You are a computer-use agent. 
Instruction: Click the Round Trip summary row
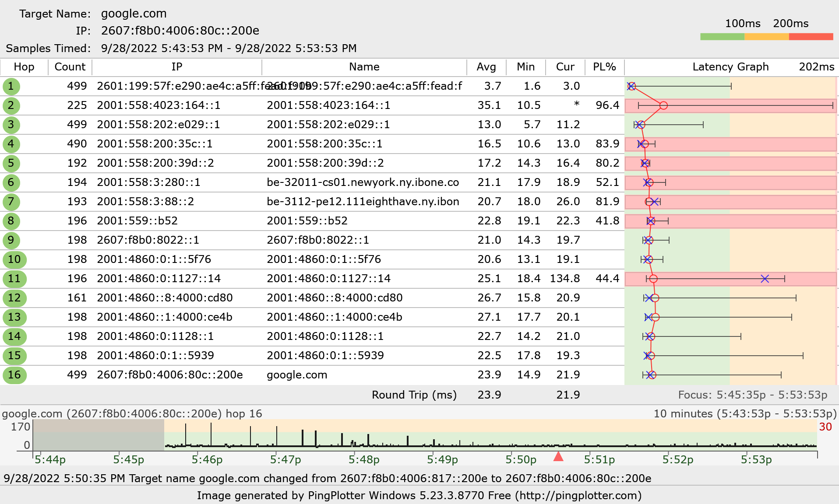pyautogui.click(x=414, y=395)
